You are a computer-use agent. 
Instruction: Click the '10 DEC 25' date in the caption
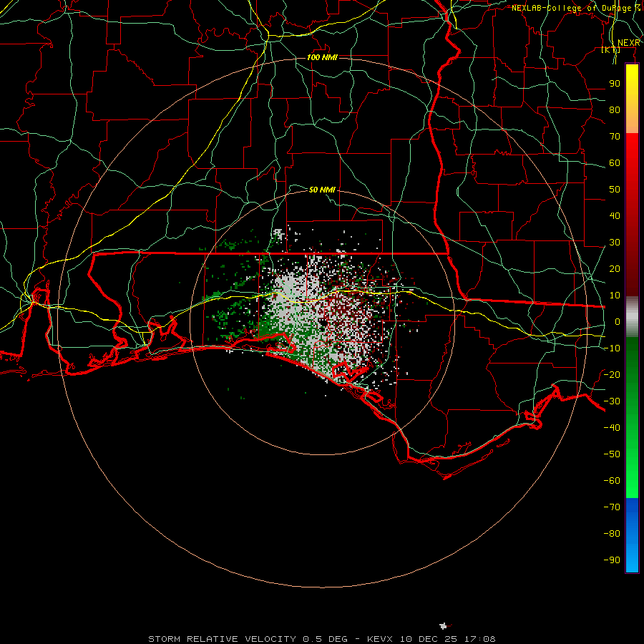point(429,639)
